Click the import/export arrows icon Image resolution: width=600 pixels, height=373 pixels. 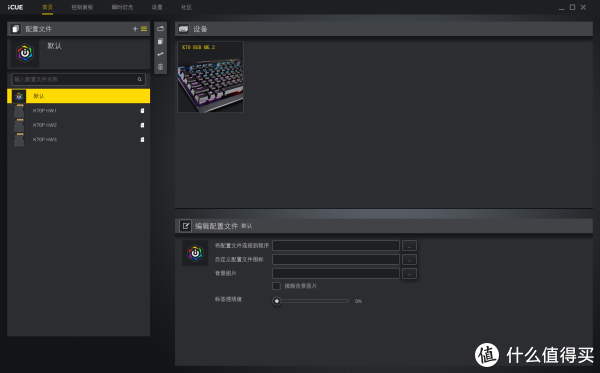160,54
